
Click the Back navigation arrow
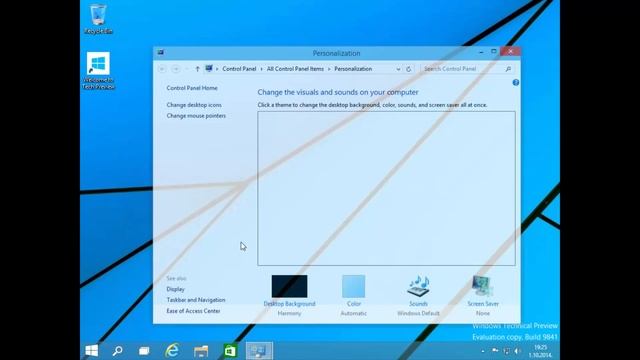(x=162, y=69)
